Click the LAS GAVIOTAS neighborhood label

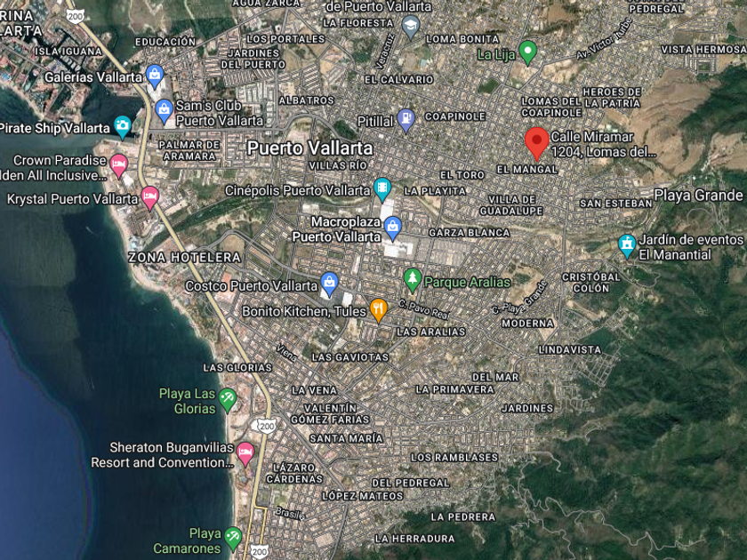[350, 357]
